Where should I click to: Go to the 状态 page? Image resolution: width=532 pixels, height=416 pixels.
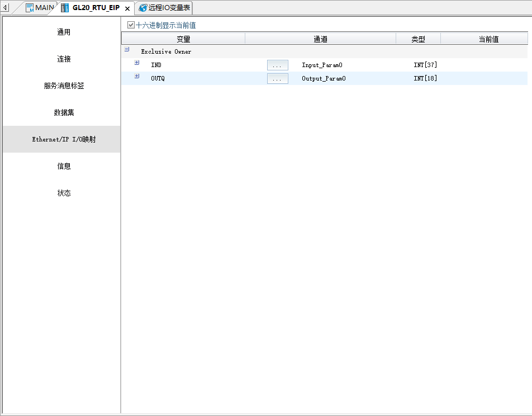64,193
